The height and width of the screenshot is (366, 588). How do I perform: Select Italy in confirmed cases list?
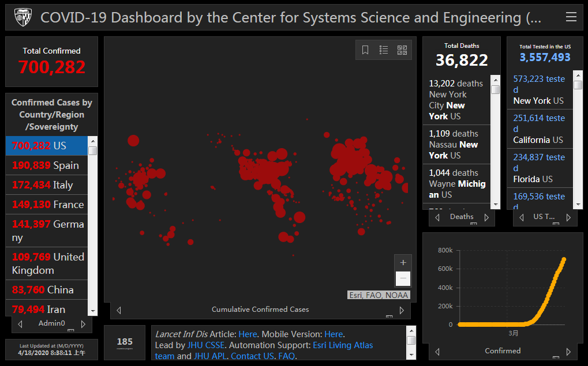(x=46, y=185)
